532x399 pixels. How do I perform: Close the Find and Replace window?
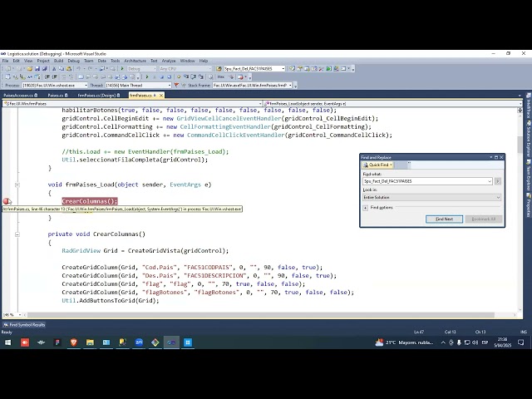click(x=501, y=157)
